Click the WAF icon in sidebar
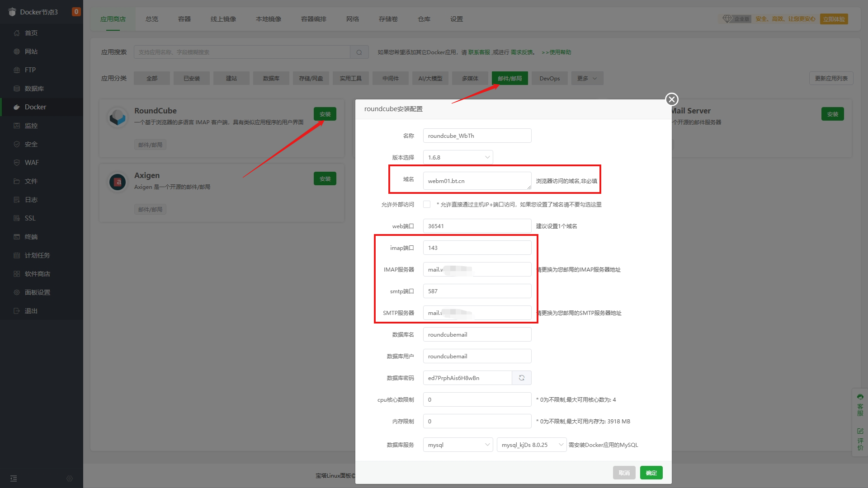This screenshot has height=488, width=868. pyautogui.click(x=17, y=163)
